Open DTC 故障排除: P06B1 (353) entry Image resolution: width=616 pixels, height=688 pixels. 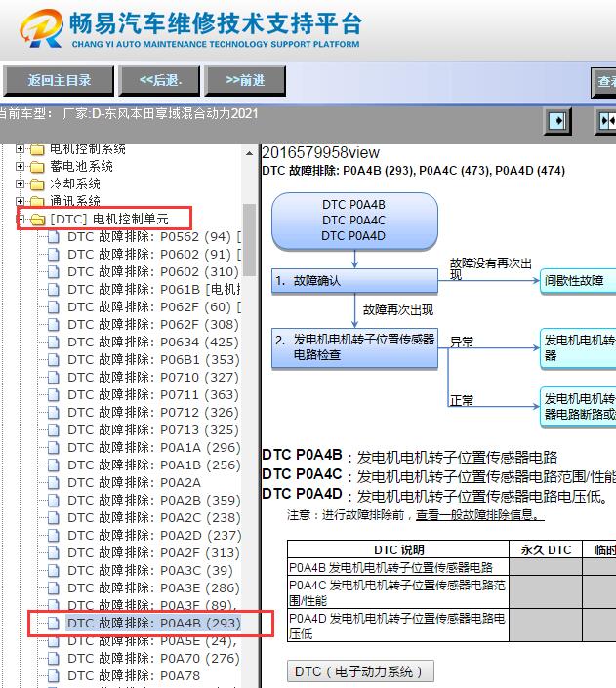click(x=153, y=360)
